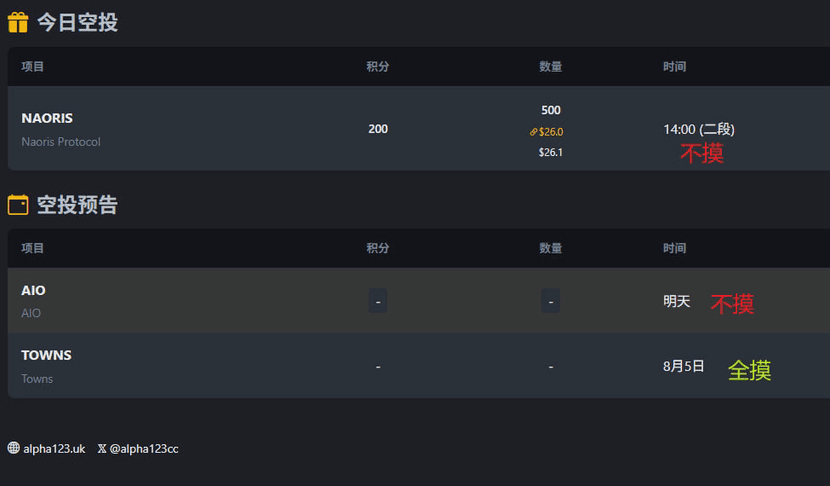Click the 数量 header in the airdrop forecast table

pos(551,248)
